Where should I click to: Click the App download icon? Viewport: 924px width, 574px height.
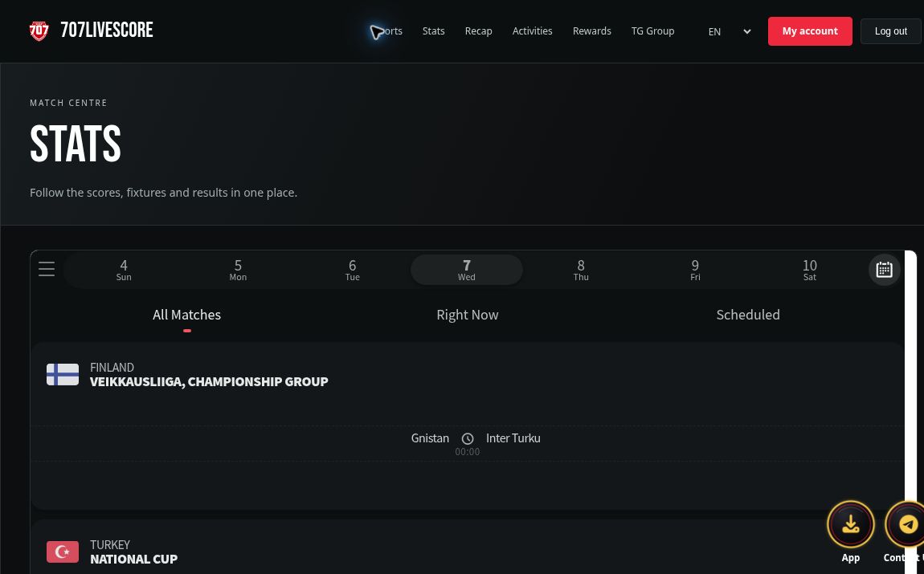850,524
